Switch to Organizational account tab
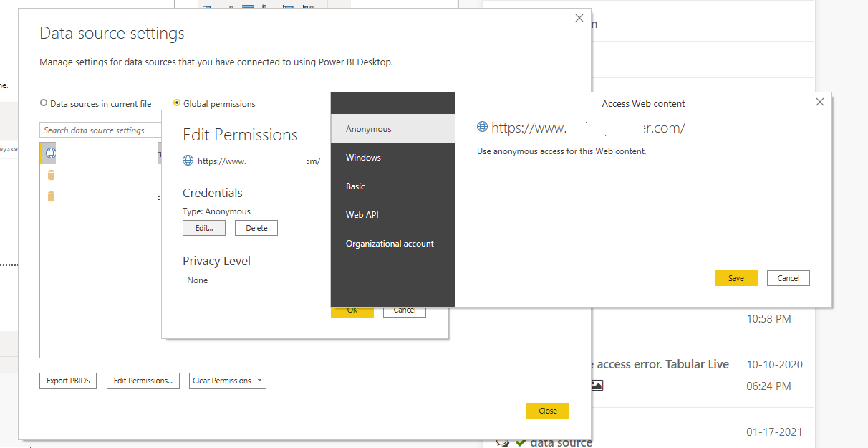Viewport: 868px width, 448px height. pos(393,244)
